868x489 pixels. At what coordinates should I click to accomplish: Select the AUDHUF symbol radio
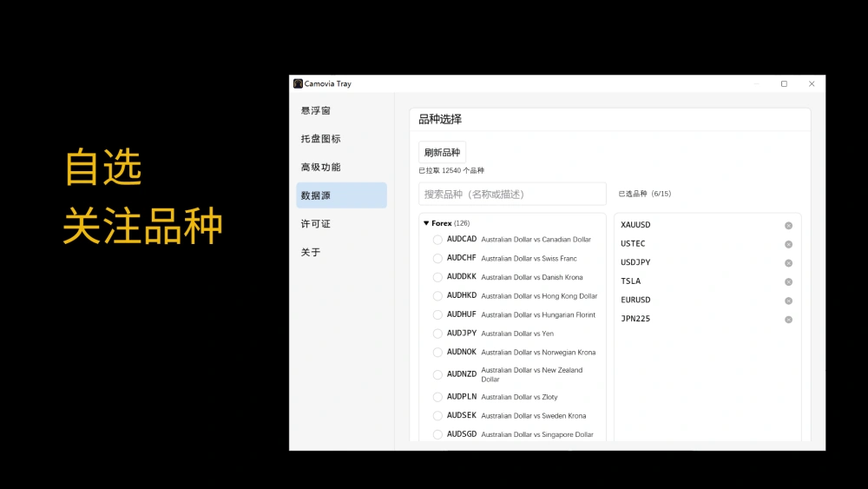437,315
